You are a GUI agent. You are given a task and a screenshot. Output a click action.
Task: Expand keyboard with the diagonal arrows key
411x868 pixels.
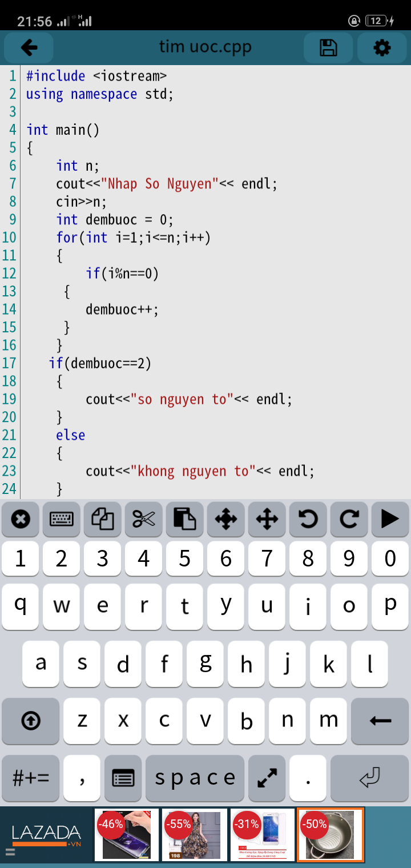(267, 778)
